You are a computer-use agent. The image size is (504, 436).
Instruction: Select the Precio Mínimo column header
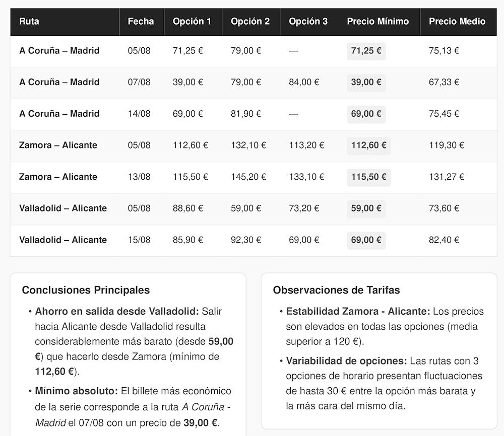(380, 22)
